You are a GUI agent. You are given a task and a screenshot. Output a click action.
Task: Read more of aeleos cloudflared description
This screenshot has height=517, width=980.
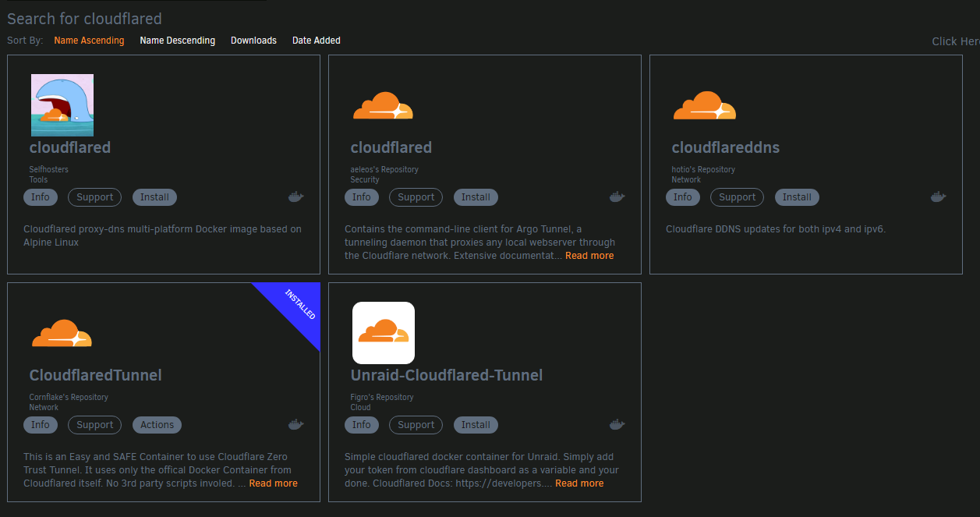pos(589,256)
